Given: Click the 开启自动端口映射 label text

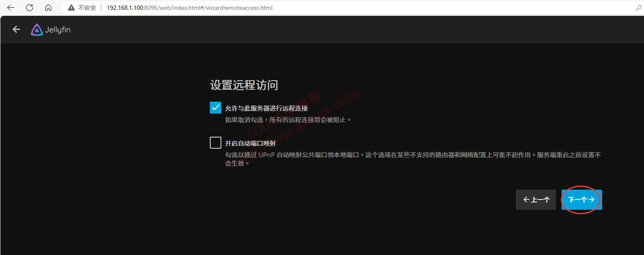Looking at the screenshot, I should point(250,144).
